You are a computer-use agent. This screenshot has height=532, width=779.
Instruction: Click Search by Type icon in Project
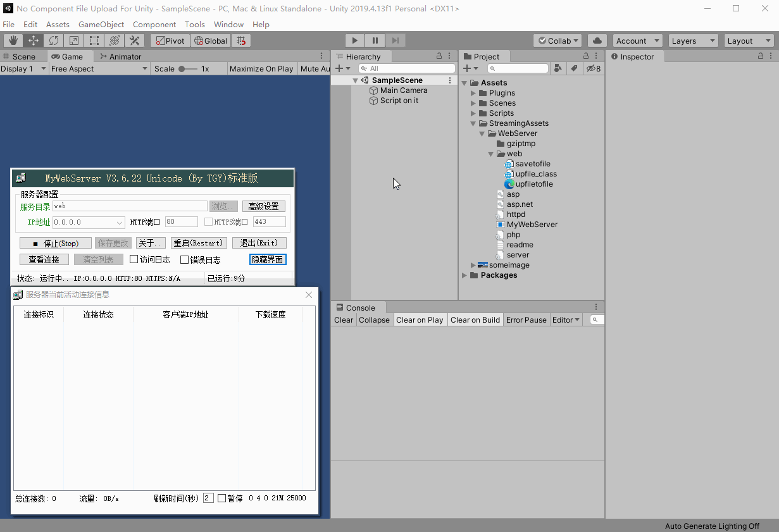click(x=558, y=68)
